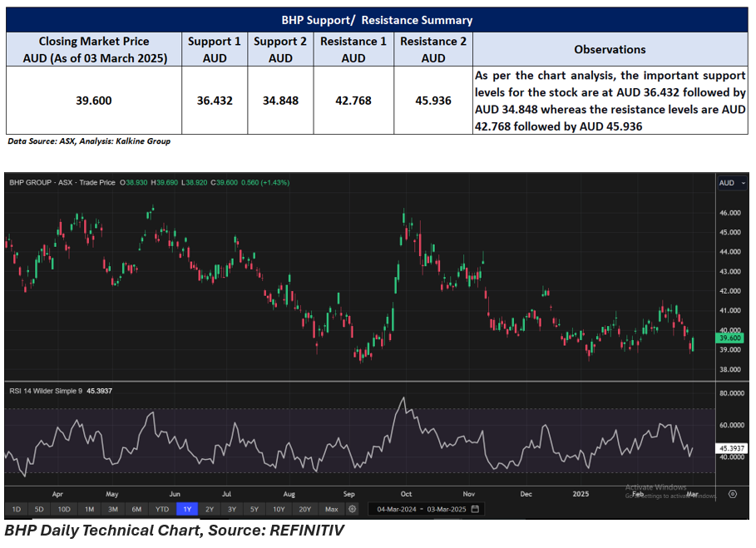Choose the 2Y range button
The width and height of the screenshot is (756, 548).
point(210,509)
